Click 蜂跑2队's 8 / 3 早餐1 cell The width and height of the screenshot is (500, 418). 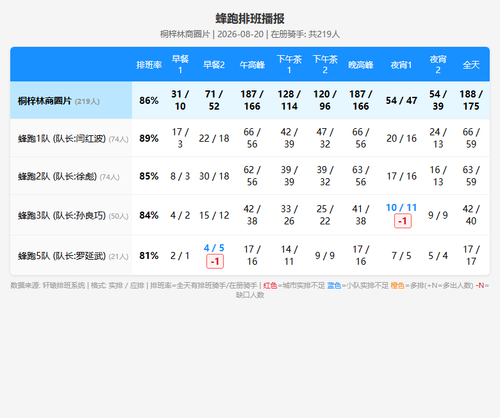tap(180, 176)
